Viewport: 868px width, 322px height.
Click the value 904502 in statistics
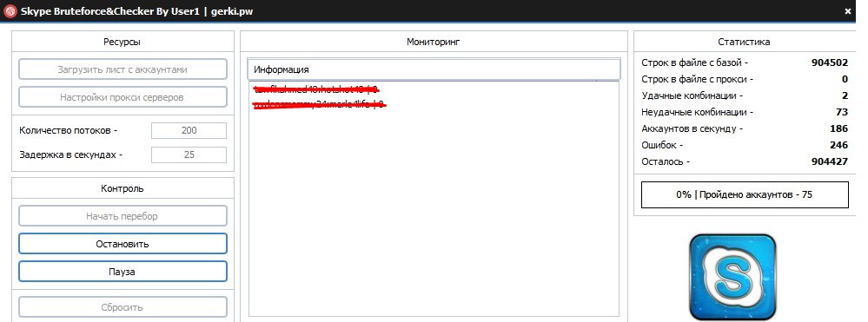click(829, 62)
